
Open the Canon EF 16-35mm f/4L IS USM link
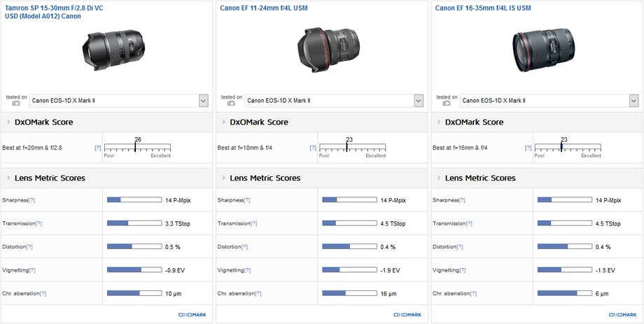(483, 8)
